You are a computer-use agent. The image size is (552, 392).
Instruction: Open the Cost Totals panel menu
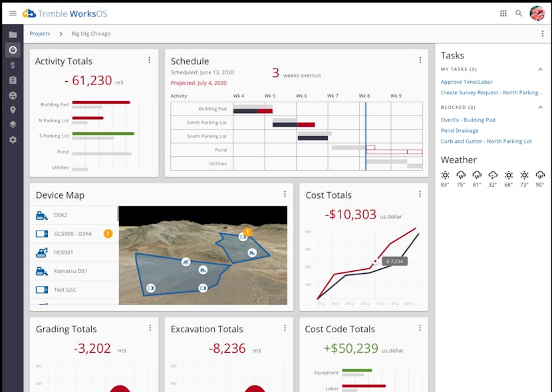420,193
